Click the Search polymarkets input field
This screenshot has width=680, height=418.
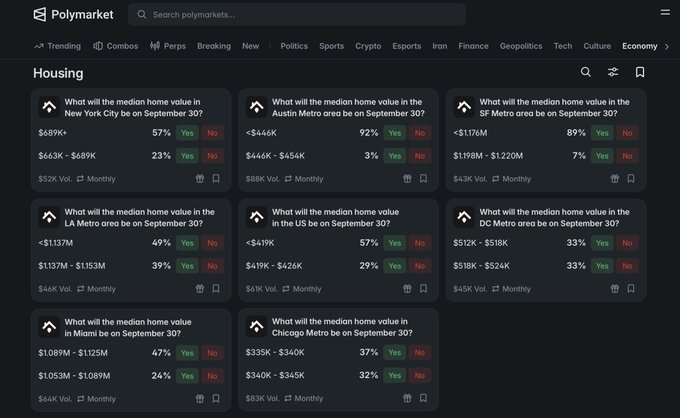coord(297,15)
